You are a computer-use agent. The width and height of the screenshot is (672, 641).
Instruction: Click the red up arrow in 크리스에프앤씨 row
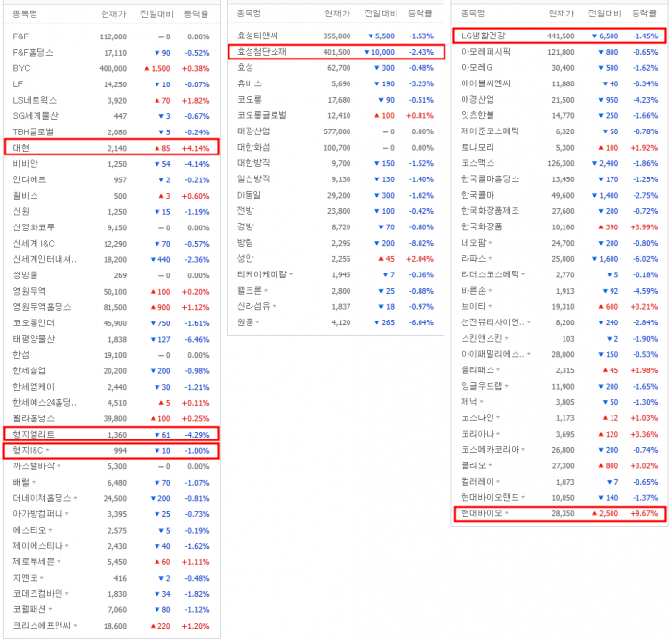pos(149,626)
